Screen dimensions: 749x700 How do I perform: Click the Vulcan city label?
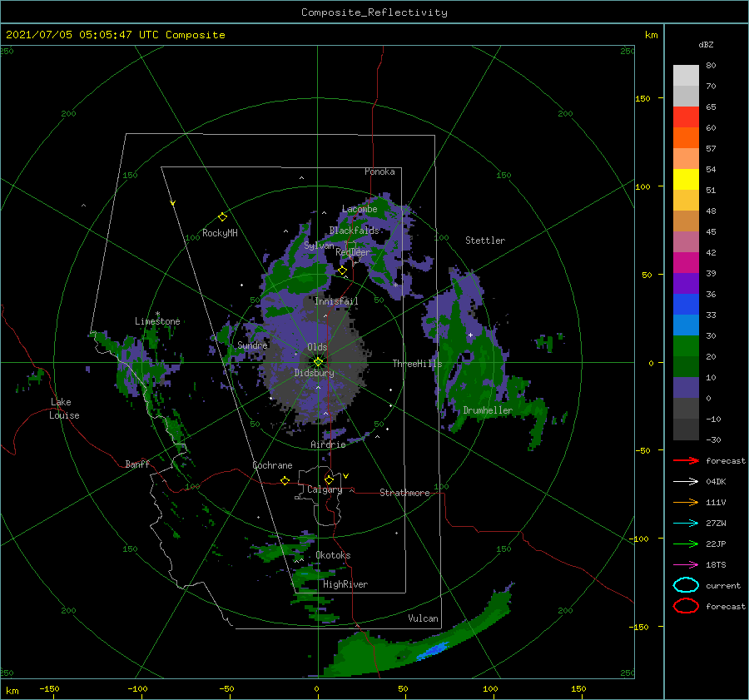point(423,618)
